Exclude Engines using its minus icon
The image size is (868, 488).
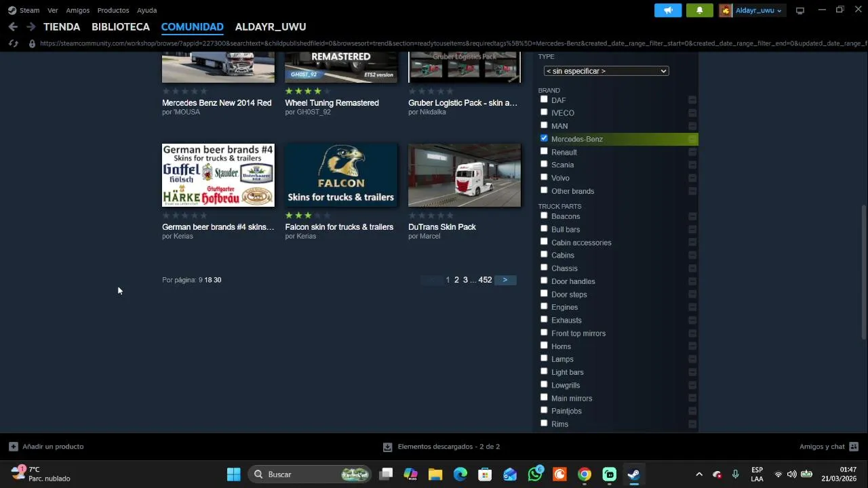tap(692, 307)
